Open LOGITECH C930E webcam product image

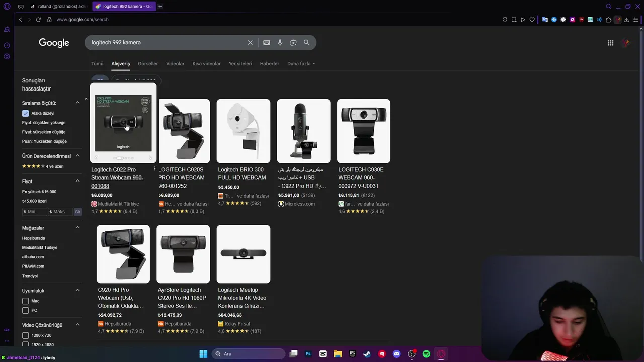(x=364, y=131)
